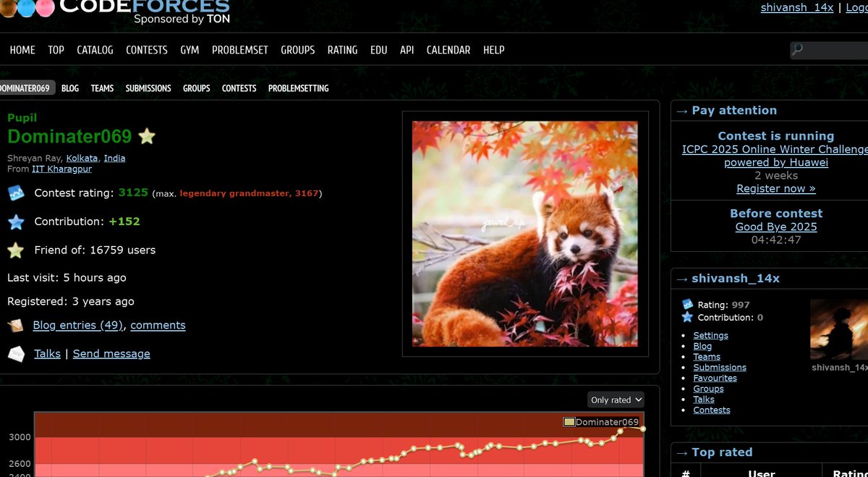This screenshot has width=868, height=477.
Task: Switch to the GROUPS profile tab
Action: [x=196, y=88]
